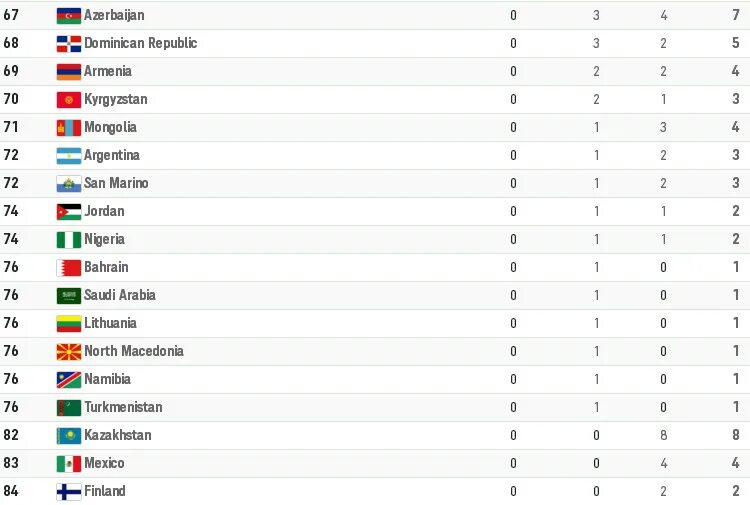Open the Armenia country link
This screenshot has width=750, height=505.
(x=108, y=71)
